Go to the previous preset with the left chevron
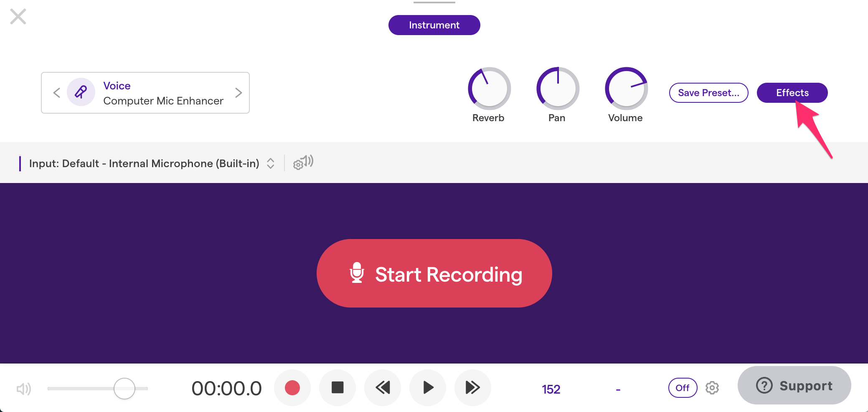Screen dimensions: 868x412 (x=57, y=92)
